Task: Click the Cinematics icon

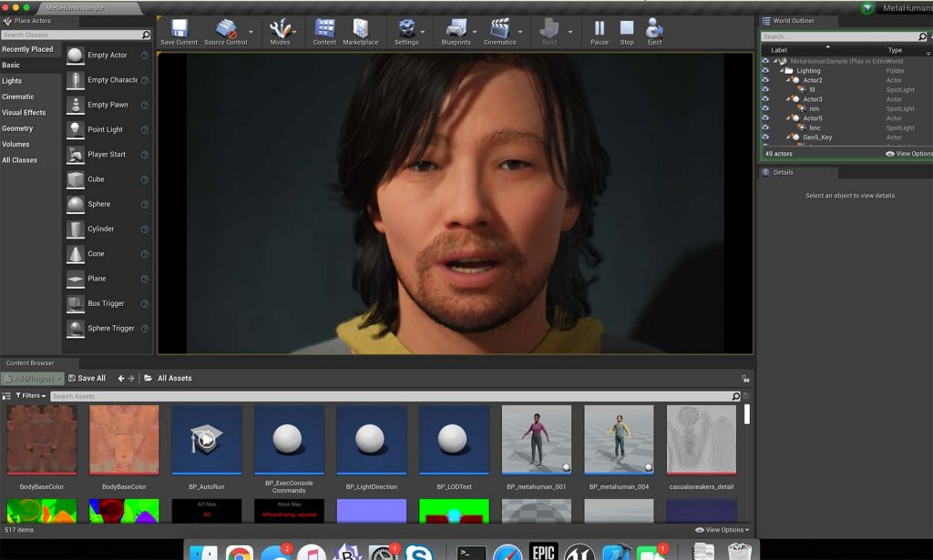Action: pyautogui.click(x=498, y=28)
